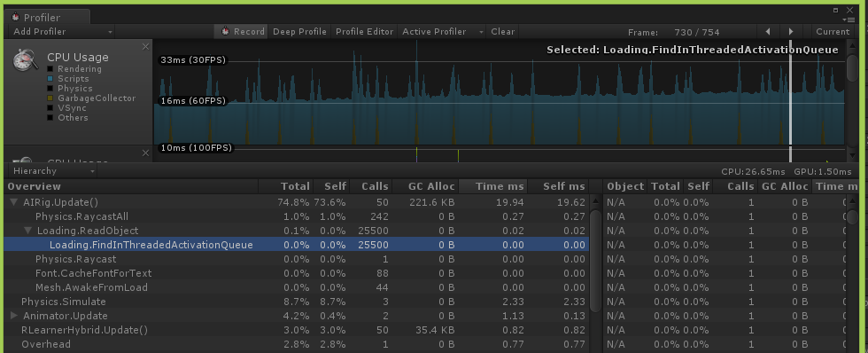Collapse the Loading.ReadObject row

pyautogui.click(x=28, y=231)
